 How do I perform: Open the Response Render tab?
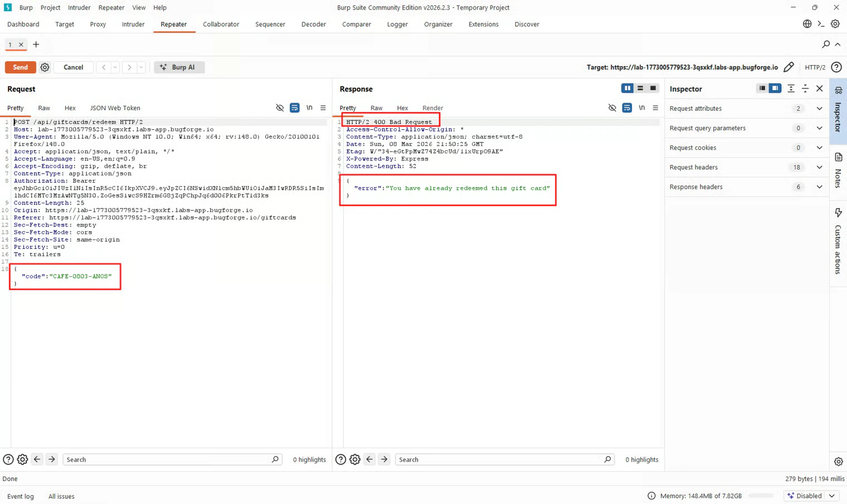433,108
